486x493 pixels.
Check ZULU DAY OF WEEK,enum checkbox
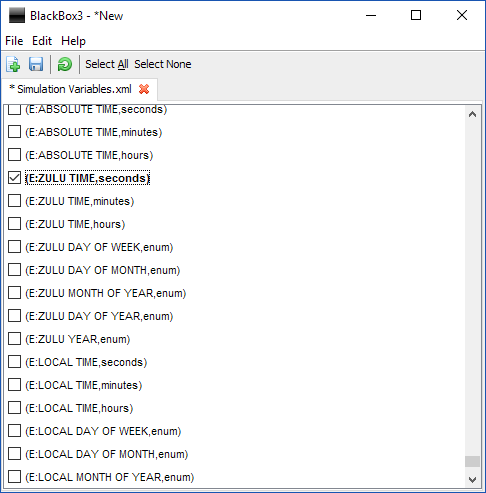click(14, 247)
